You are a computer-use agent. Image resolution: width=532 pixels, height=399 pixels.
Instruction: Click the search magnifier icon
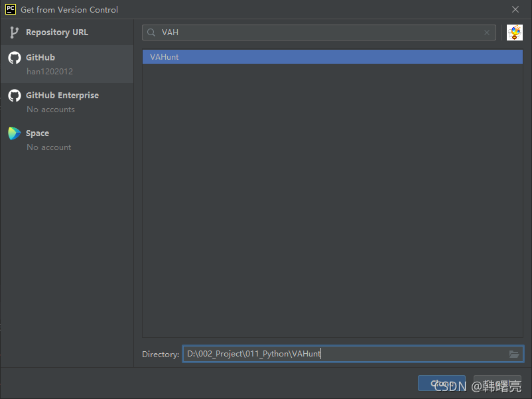(151, 33)
